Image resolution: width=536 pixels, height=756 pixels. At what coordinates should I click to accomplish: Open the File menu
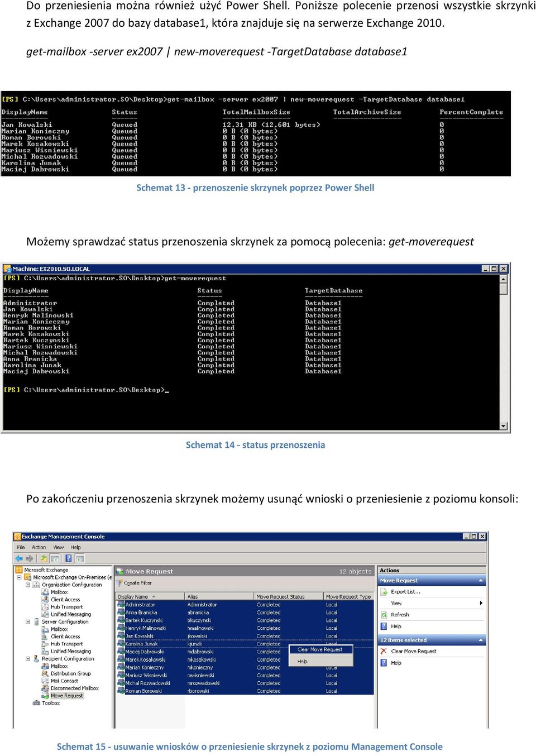[x=21, y=547]
